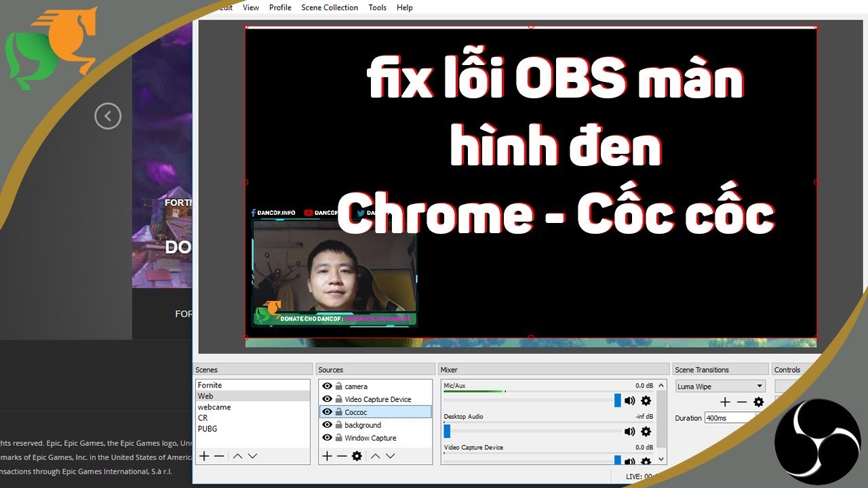Open the Scene Collection menu

[330, 7]
